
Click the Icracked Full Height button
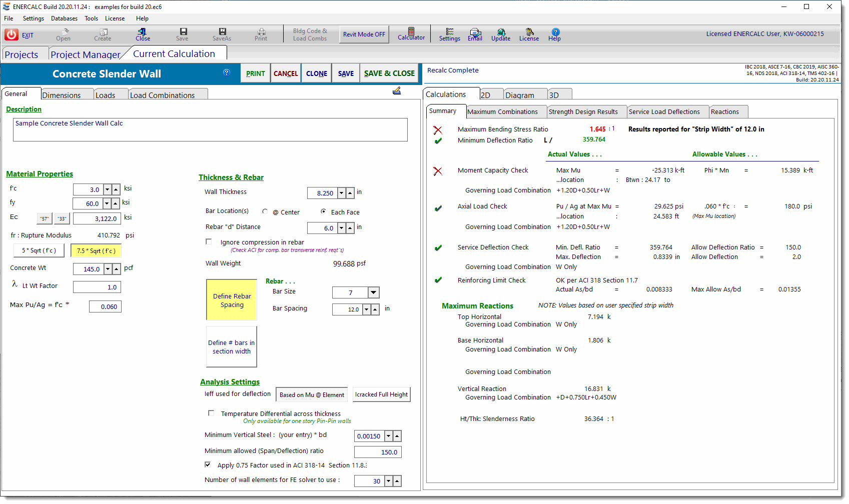point(381,394)
